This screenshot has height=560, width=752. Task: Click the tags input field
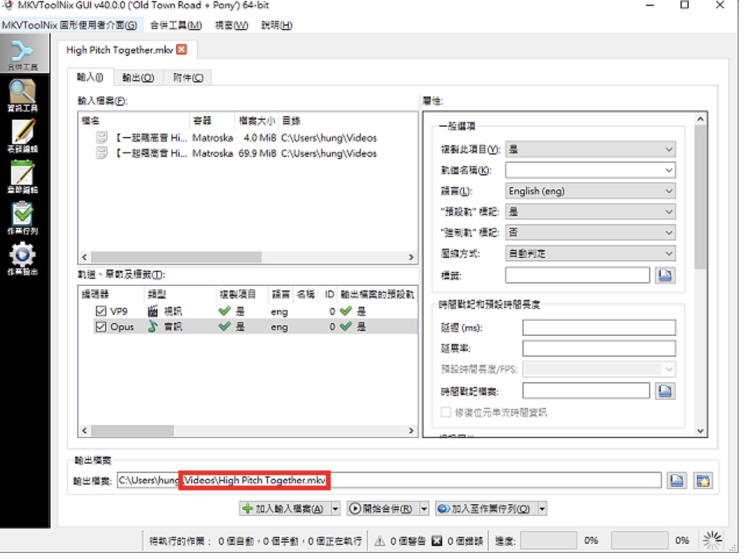(578, 275)
